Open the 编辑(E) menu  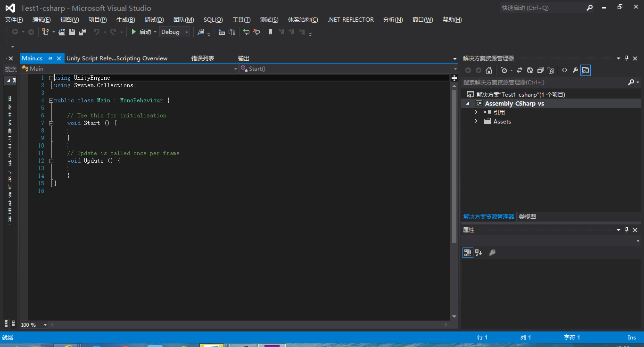[x=41, y=20]
